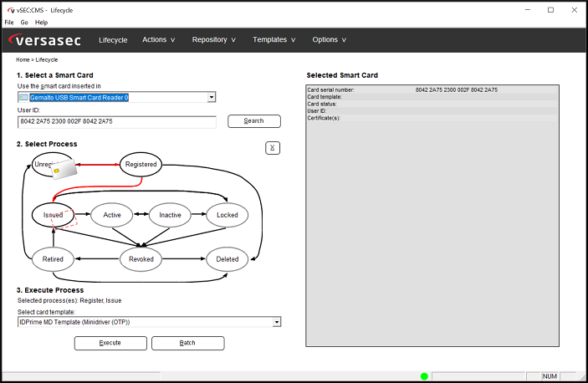Select the Issued state node
Screen dimensions: 588x383
[54, 215]
